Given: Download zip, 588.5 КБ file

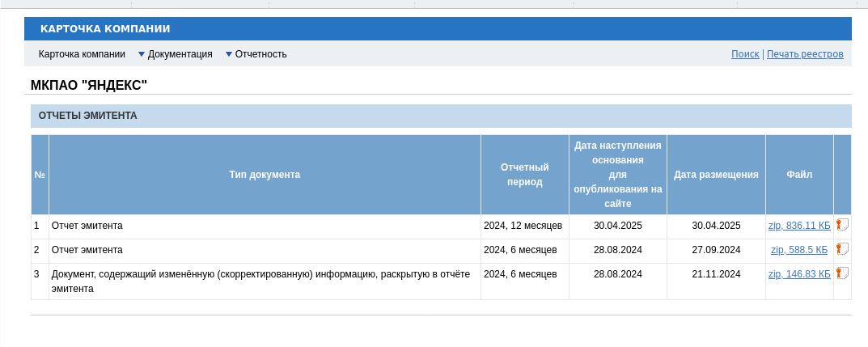Looking at the screenshot, I should coord(799,250).
